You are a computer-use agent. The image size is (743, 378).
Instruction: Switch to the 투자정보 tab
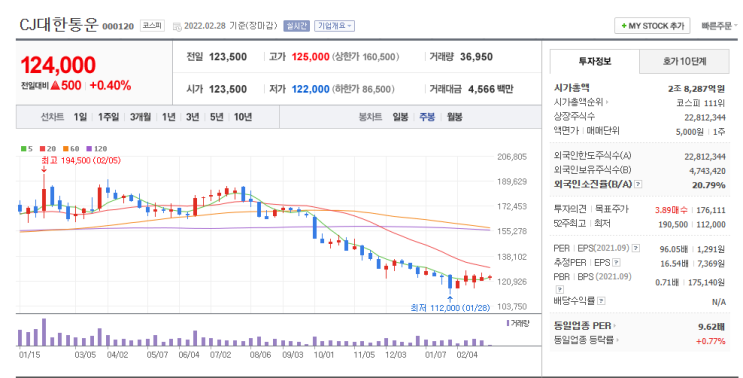595,62
